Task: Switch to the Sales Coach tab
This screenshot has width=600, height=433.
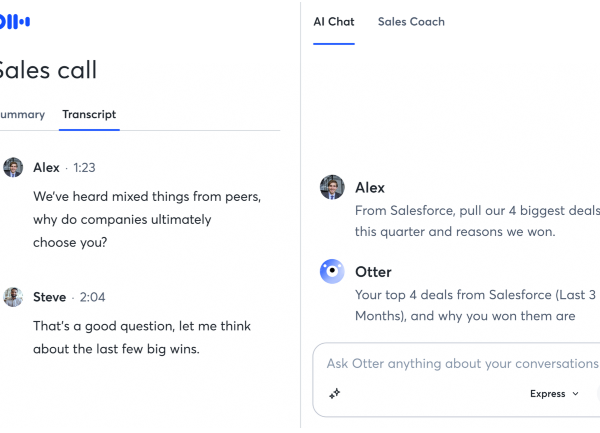Action: click(x=411, y=22)
